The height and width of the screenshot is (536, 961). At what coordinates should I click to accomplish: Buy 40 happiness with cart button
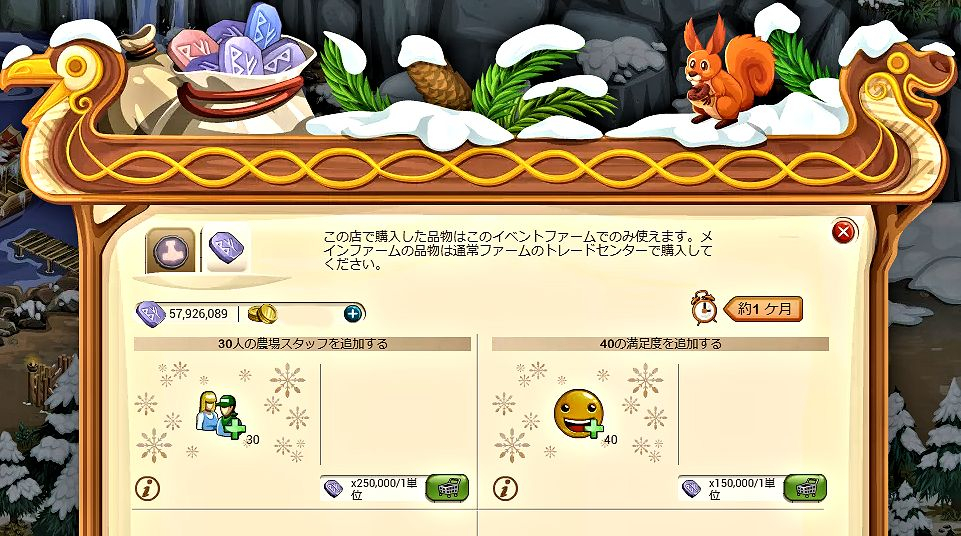(x=805, y=488)
